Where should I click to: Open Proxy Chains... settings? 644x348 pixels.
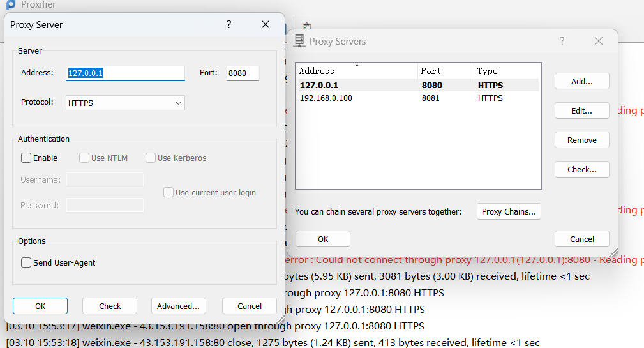pyautogui.click(x=509, y=211)
